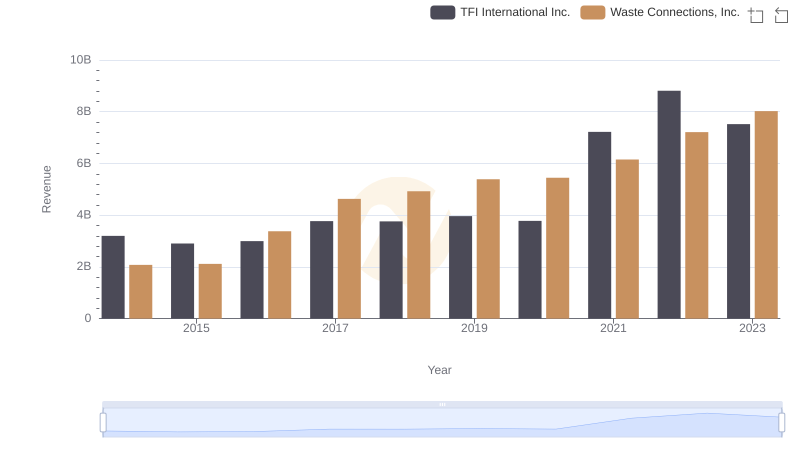Select TFI International bar for 2015
Image resolution: width=800 pixels, height=461 pixels.
click(x=183, y=281)
